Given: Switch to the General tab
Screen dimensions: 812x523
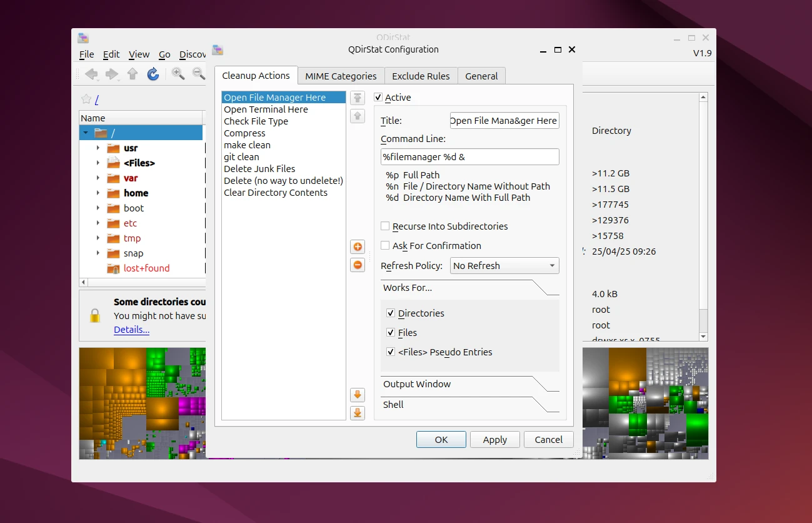Looking at the screenshot, I should pos(481,76).
